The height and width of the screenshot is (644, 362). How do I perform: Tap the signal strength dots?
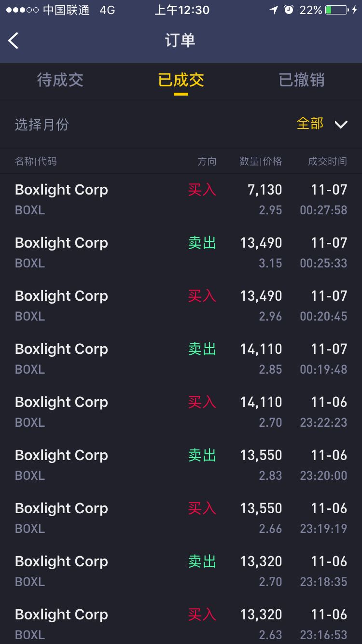pos(22,10)
